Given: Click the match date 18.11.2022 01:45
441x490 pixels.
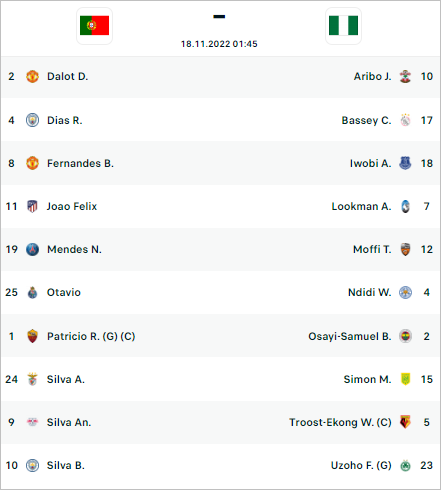Looking at the screenshot, I should point(219,44).
